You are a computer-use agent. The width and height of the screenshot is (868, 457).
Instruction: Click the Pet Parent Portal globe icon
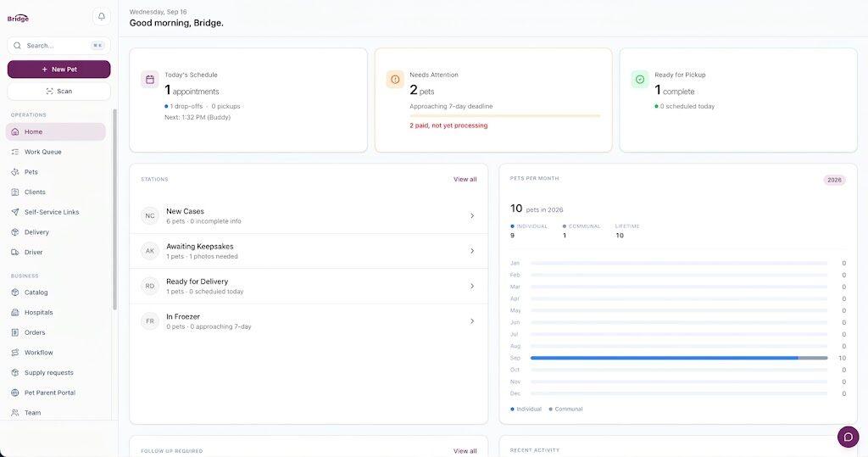pos(15,393)
